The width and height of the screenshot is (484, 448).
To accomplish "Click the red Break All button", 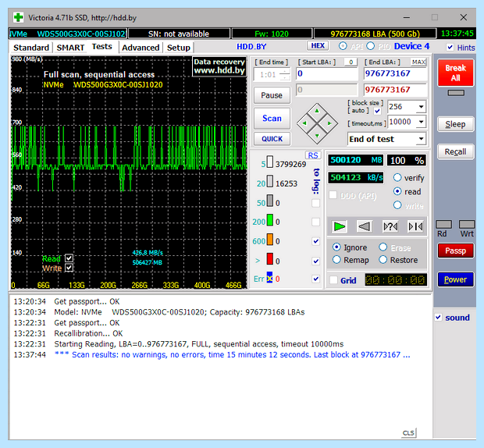I will coord(456,73).
